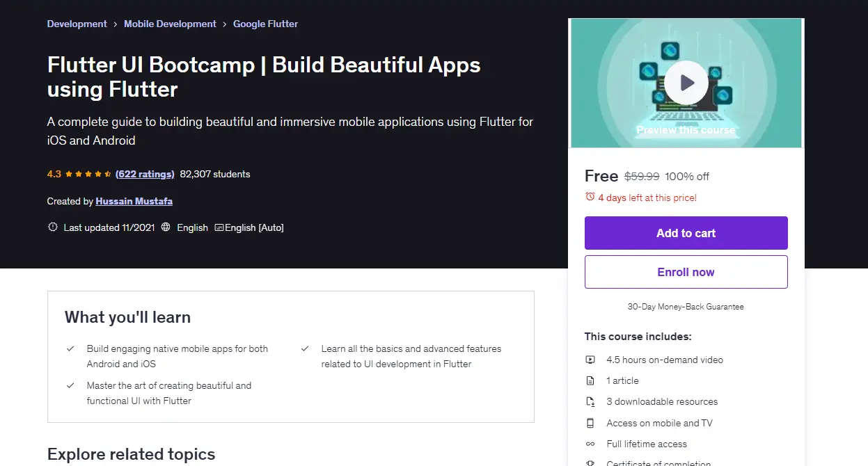Click the 'Created by' label text
This screenshot has width=868, height=466.
coord(70,201)
